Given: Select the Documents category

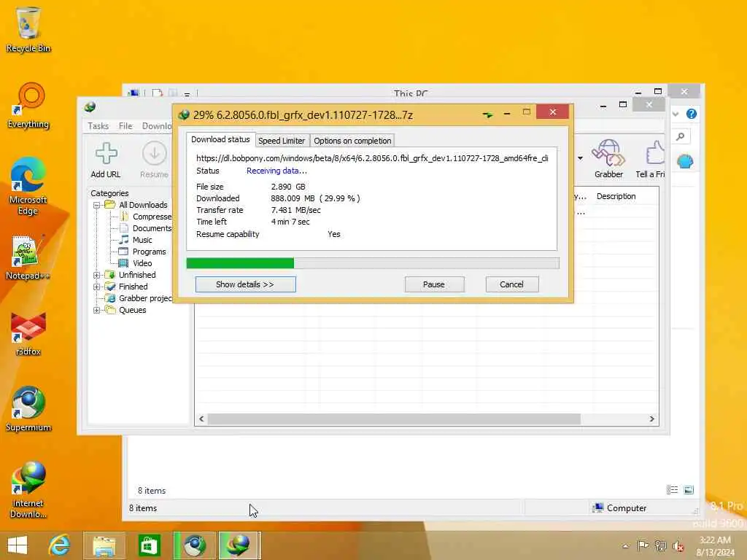Looking at the screenshot, I should coord(146,228).
